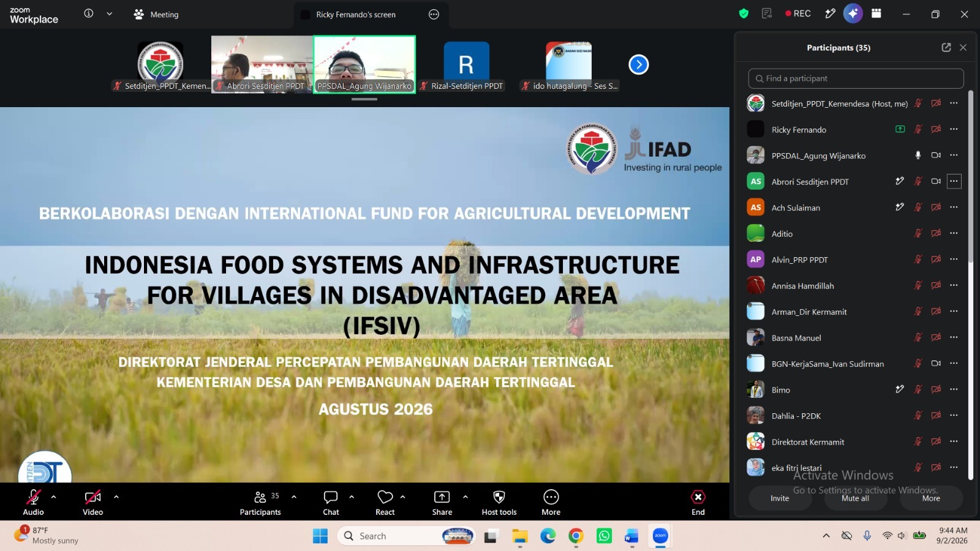Click the End meeting button
Image resolution: width=980 pixels, height=551 pixels.
click(698, 502)
